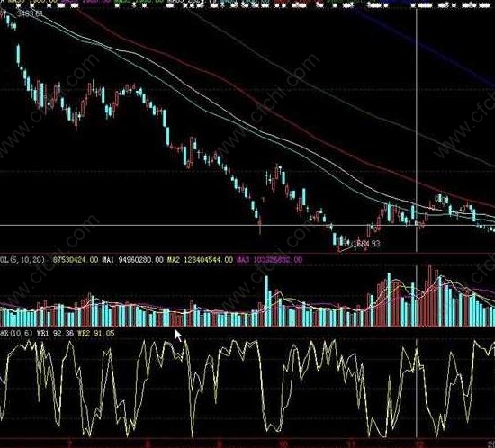The image size is (495, 448).
Task: Click the vertical crosshair line in price chart
Action: [417, 126]
